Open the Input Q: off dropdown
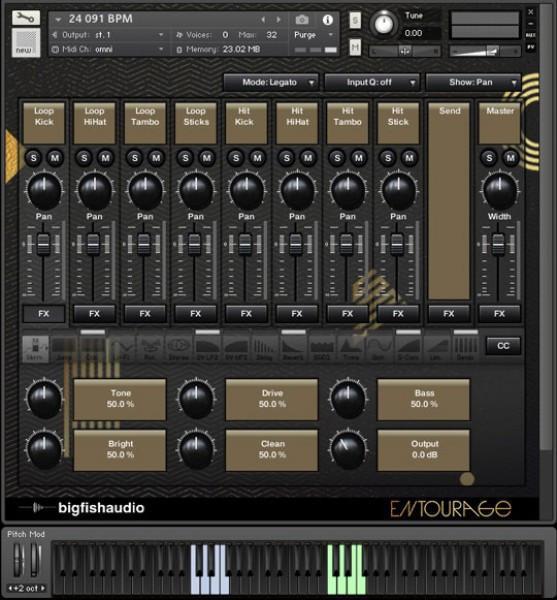This screenshot has height=600, width=557. [x=372, y=82]
